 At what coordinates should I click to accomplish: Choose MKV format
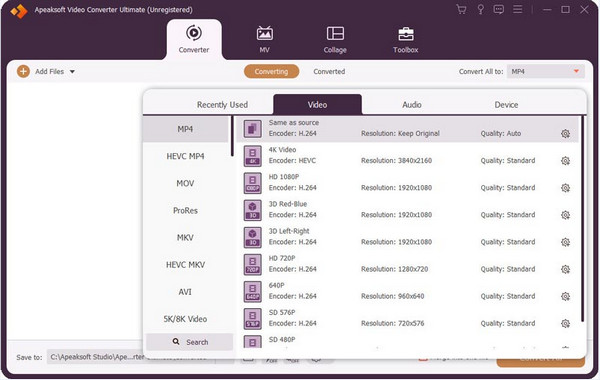[x=186, y=238]
